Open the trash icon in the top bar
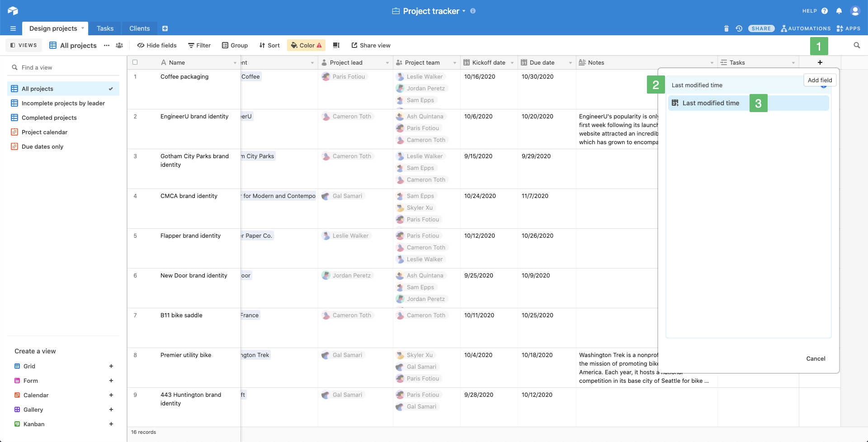The width and height of the screenshot is (868, 442). 726,28
